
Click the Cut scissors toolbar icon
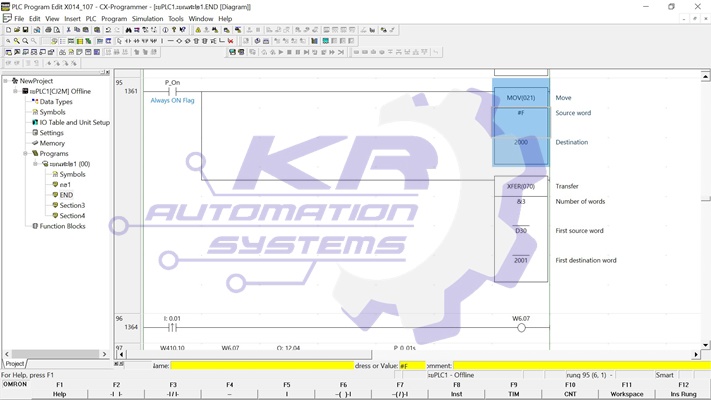click(x=67, y=30)
